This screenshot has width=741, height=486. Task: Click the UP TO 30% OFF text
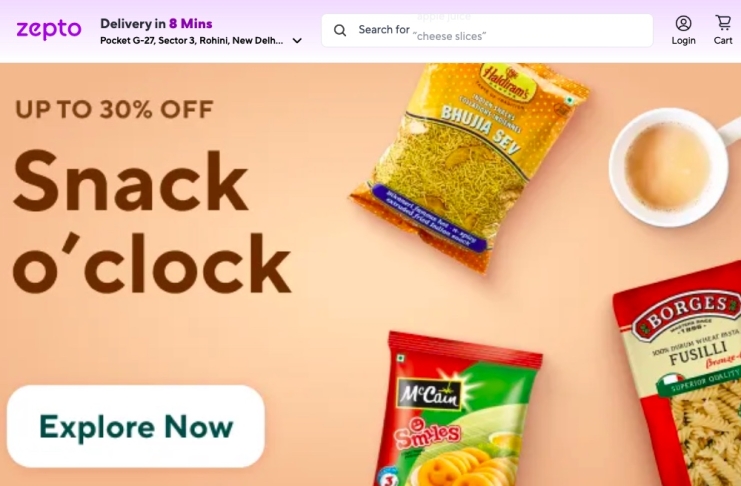[x=114, y=109]
